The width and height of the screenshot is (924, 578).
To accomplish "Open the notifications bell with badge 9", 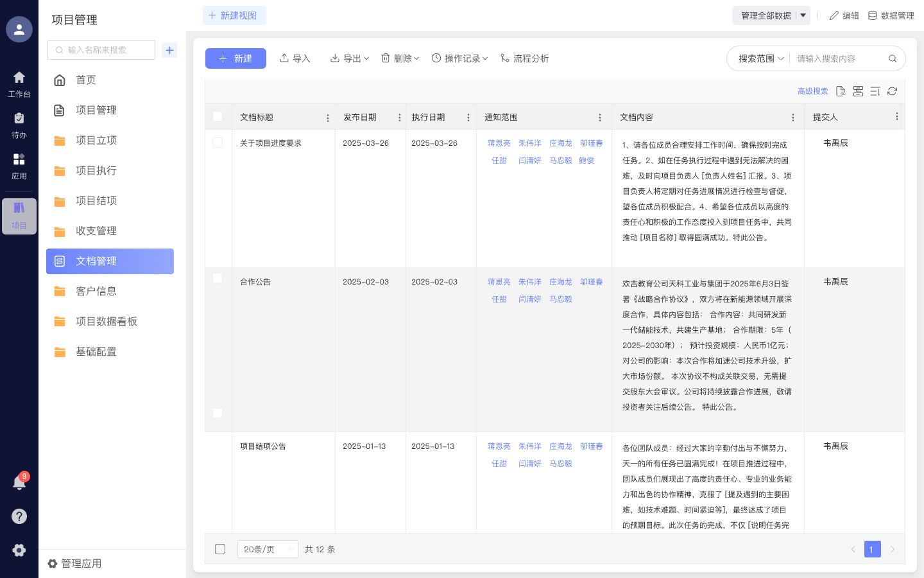I will [19, 482].
